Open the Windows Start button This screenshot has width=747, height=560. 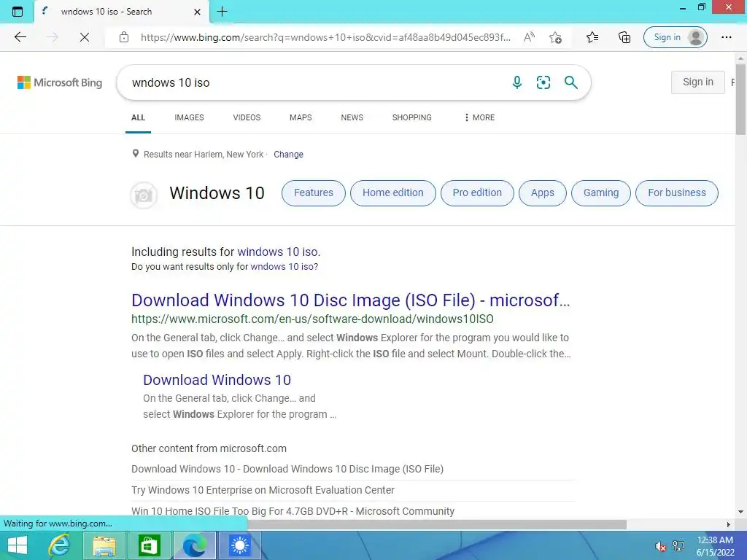point(18,545)
